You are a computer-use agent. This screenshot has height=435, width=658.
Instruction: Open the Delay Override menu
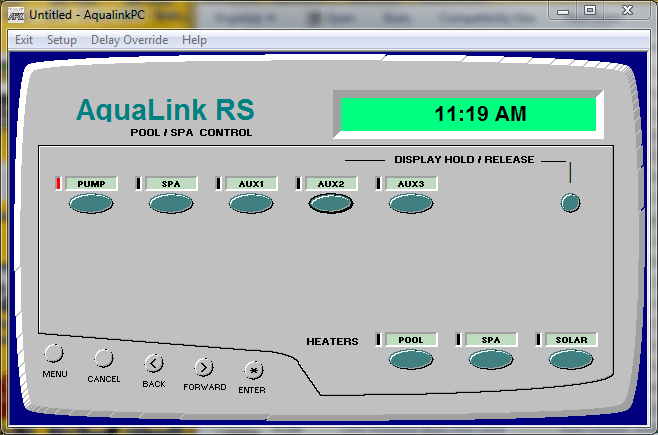click(x=130, y=40)
